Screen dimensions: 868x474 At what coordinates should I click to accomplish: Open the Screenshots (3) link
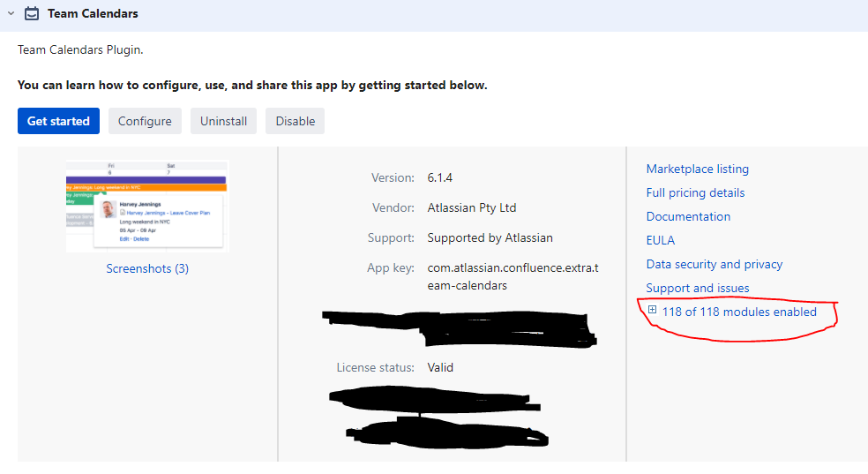tap(147, 268)
